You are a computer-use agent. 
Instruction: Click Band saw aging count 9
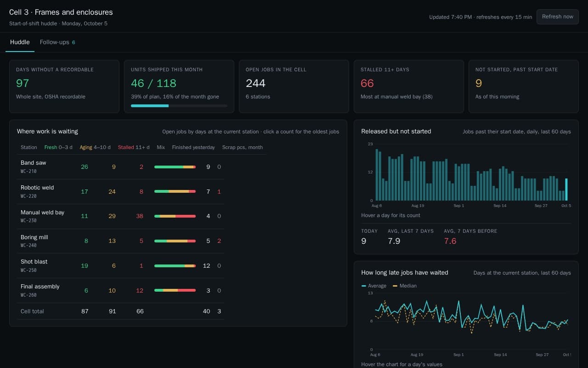click(113, 167)
